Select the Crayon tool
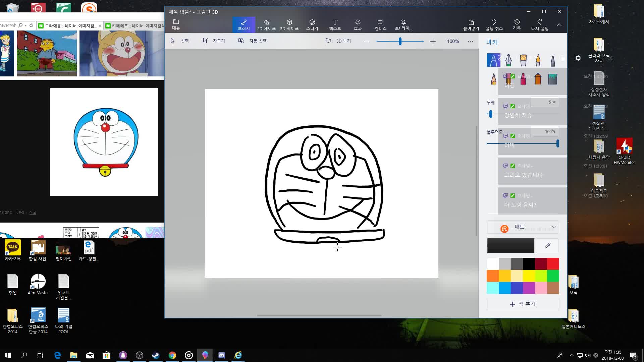 [523, 79]
